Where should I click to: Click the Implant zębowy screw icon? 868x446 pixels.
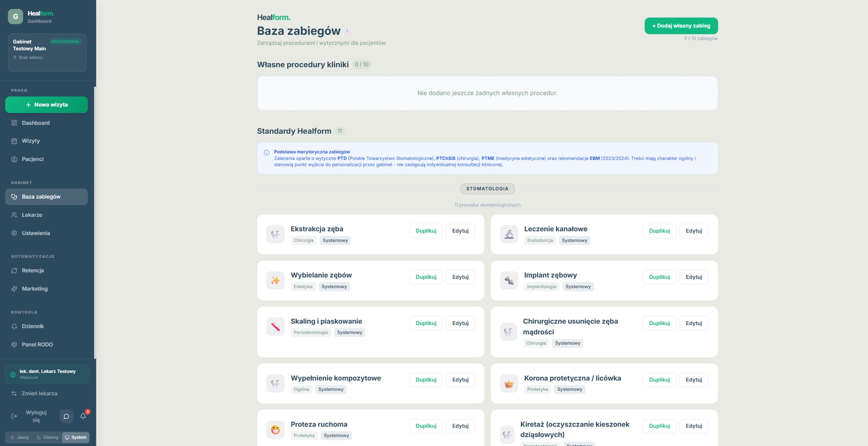[x=509, y=280]
